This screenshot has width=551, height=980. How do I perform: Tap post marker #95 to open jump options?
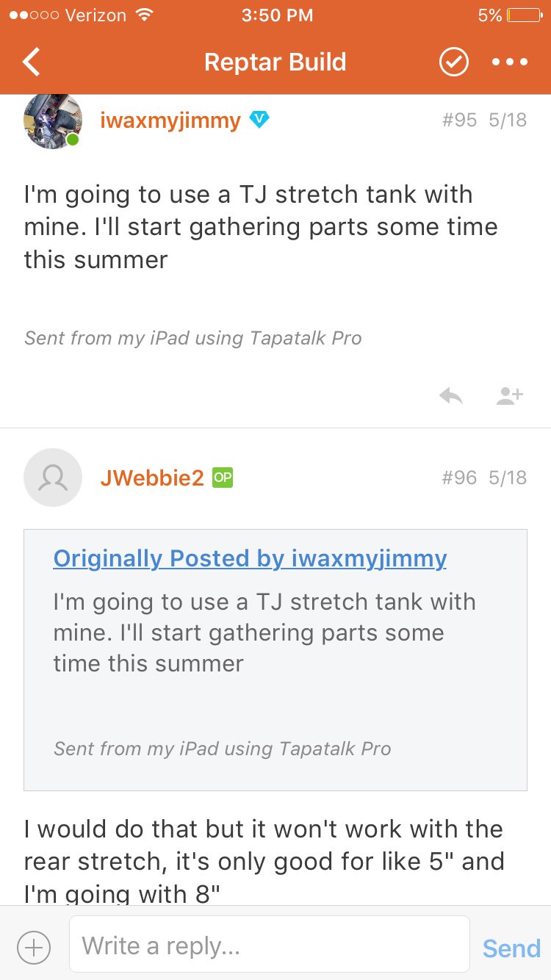pos(459,119)
